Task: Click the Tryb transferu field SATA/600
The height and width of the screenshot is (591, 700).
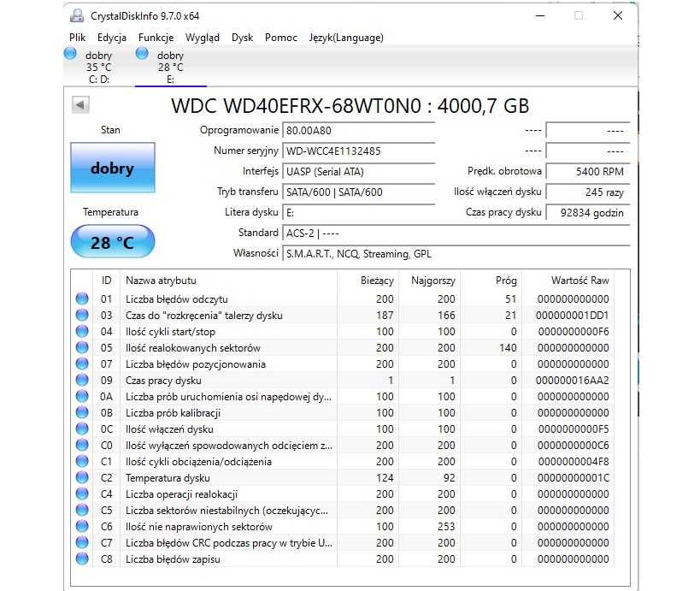Action: click(359, 192)
